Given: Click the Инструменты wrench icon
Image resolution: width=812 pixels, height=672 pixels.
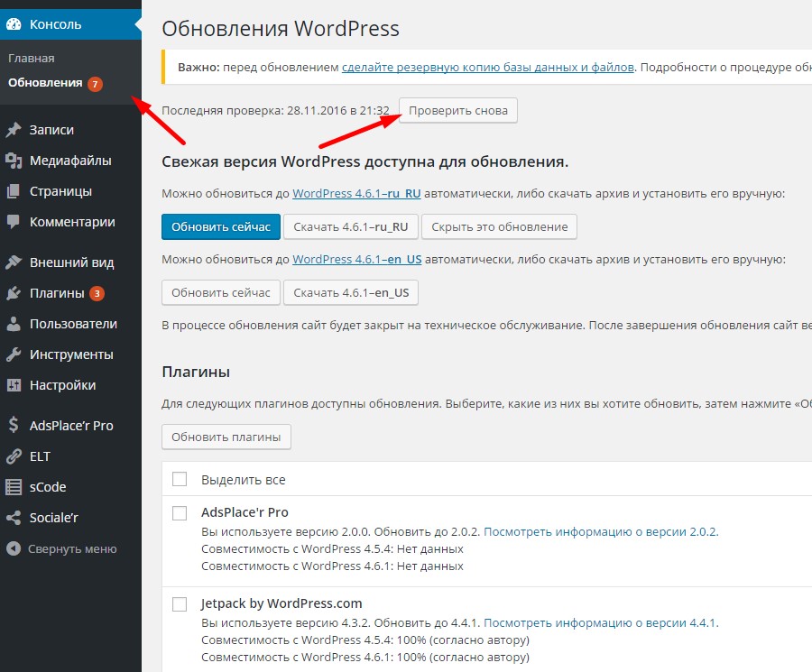Looking at the screenshot, I should [x=14, y=354].
